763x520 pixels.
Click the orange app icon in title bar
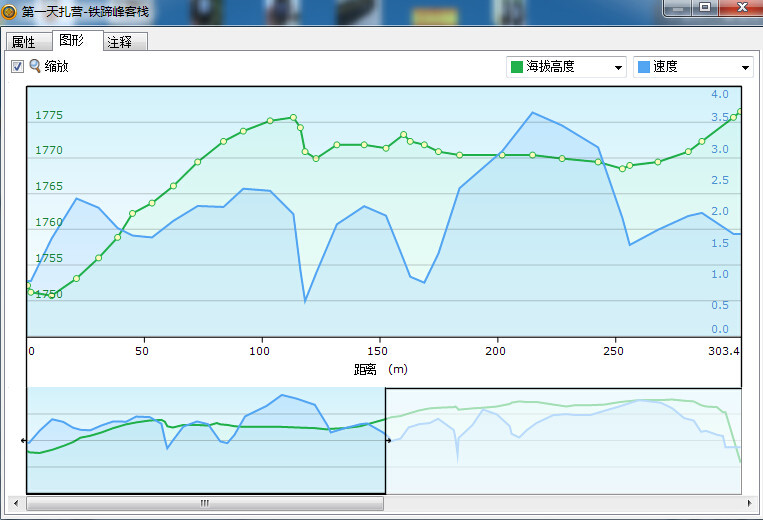tap(8, 11)
